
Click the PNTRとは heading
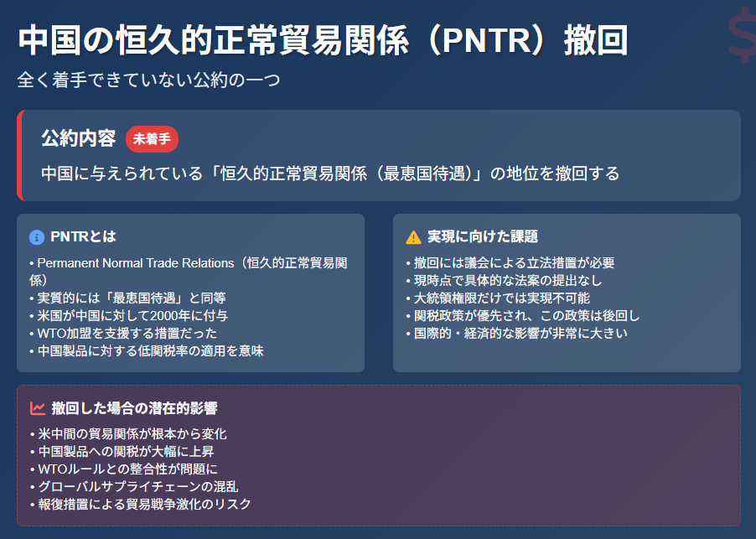click(84, 236)
